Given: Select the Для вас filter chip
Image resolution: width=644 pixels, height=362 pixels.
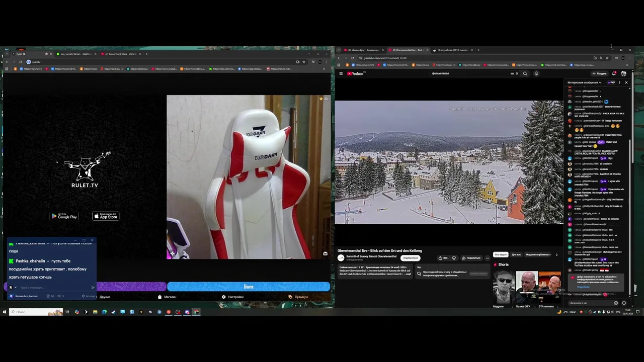Looking at the screenshot, I should coord(516,254).
